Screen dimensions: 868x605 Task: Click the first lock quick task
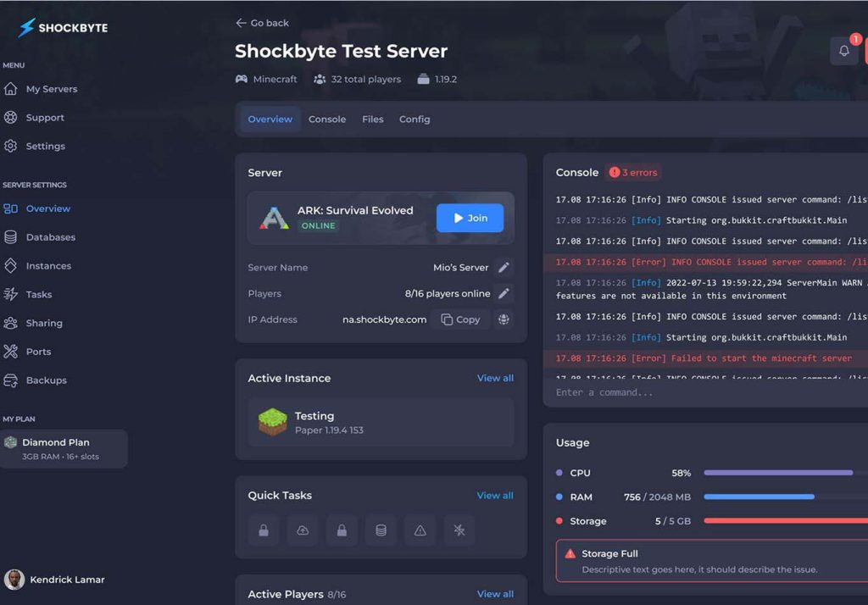(x=264, y=530)
